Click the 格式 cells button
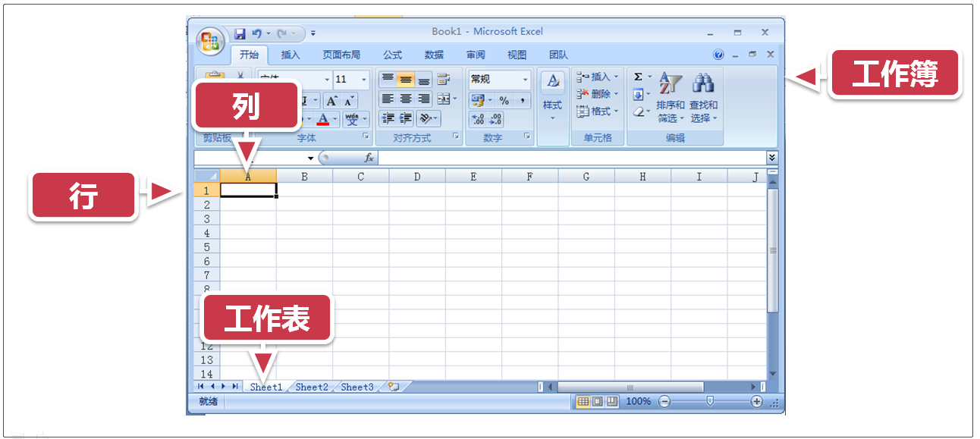 (x=598, y=111)
